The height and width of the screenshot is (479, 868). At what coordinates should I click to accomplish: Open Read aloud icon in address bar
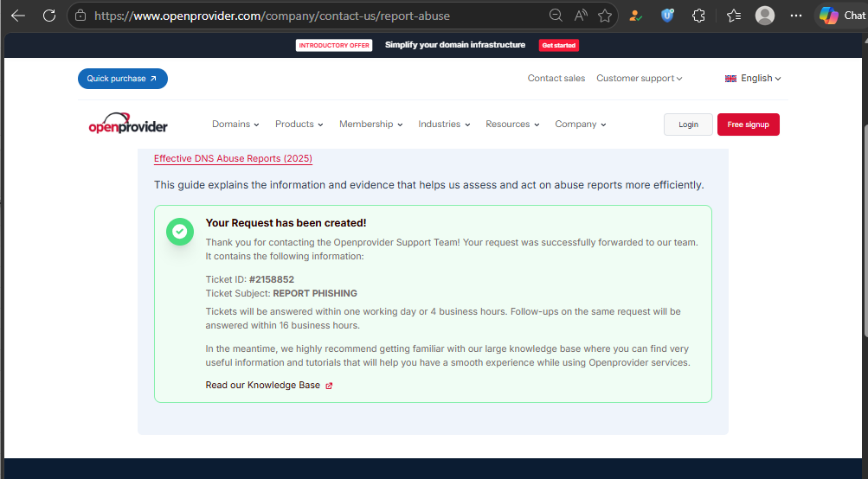click(580, 16)
